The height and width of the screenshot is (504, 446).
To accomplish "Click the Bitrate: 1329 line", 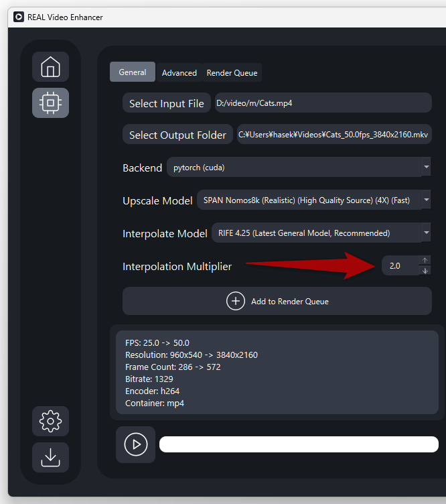I will point(149,379).
